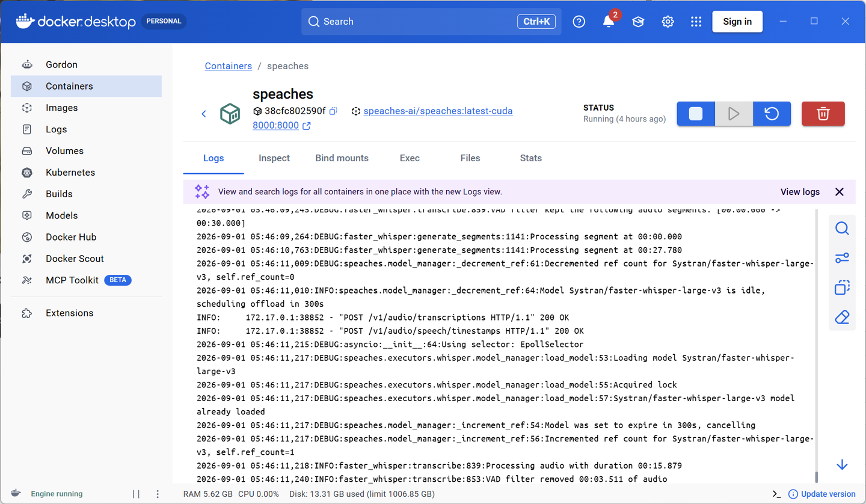Delete the speaches container

[823, 114]
